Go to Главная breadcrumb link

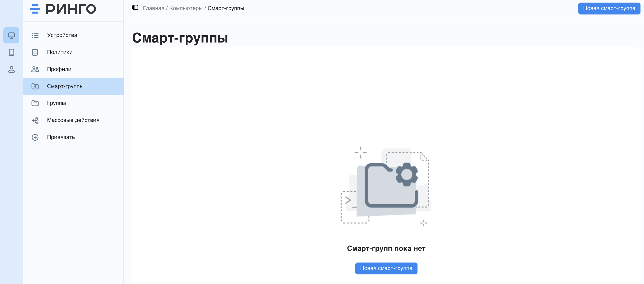pyautogui.click(x=153, y=8)
